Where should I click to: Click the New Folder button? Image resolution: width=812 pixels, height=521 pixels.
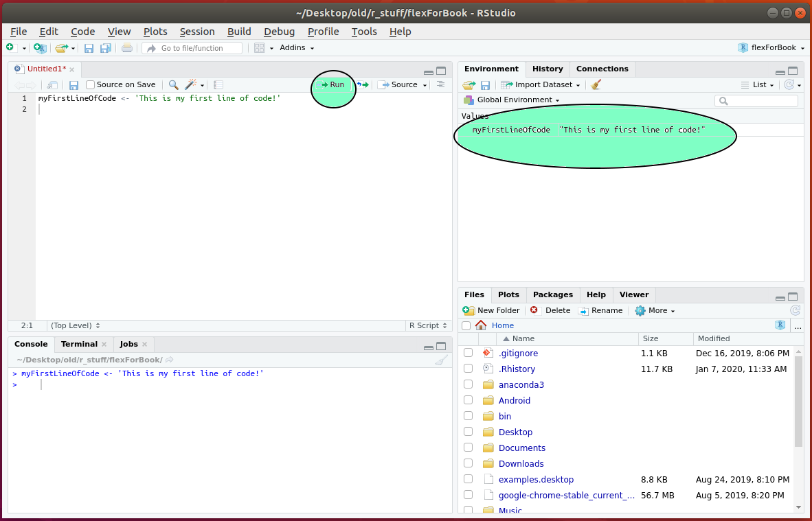[492, 310]
